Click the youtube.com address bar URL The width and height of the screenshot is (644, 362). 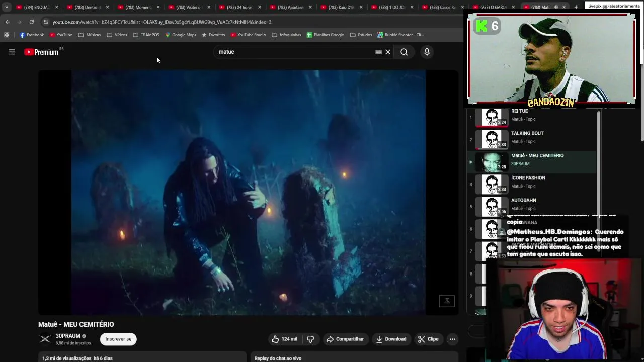pyautogui.click(x=162, y=22)
